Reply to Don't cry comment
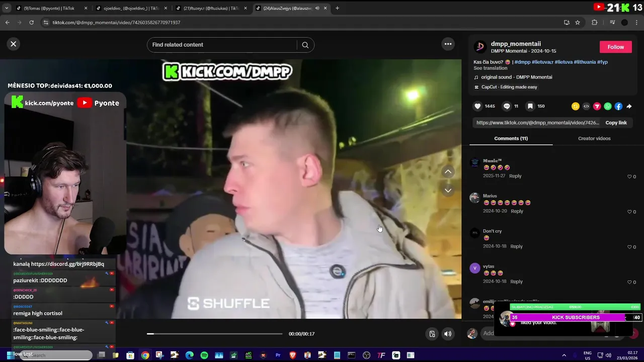The height and width of the screenshot is (362, 644). coord(516,246)
